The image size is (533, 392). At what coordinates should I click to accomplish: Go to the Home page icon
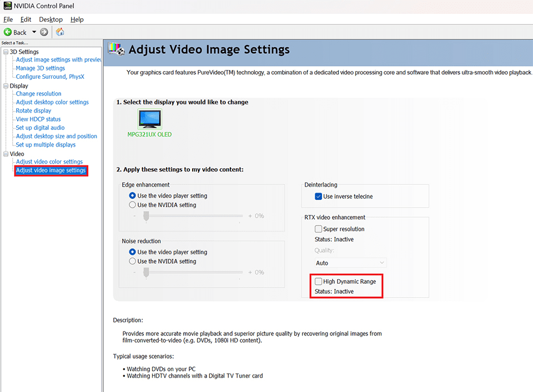click(60, 32)
